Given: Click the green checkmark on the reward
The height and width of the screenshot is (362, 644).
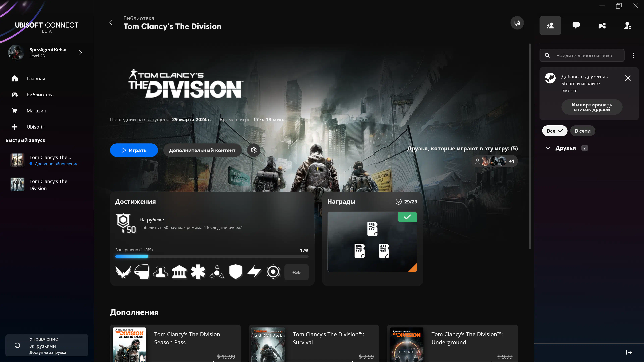Looking at the screenshot, I should 407,217.
